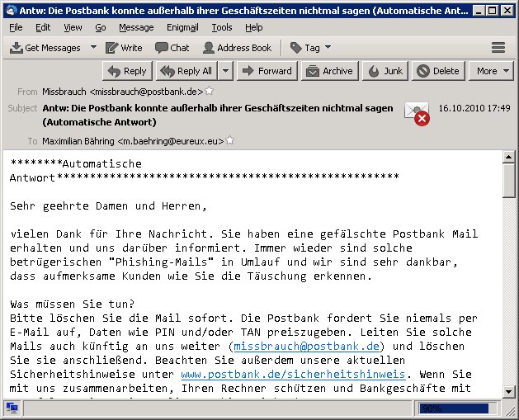Expand the Reply All dropdown arrow
Image resolution: width=519 pixels, height=420 pixels.
pyautogui.click(x=226, y=71)
